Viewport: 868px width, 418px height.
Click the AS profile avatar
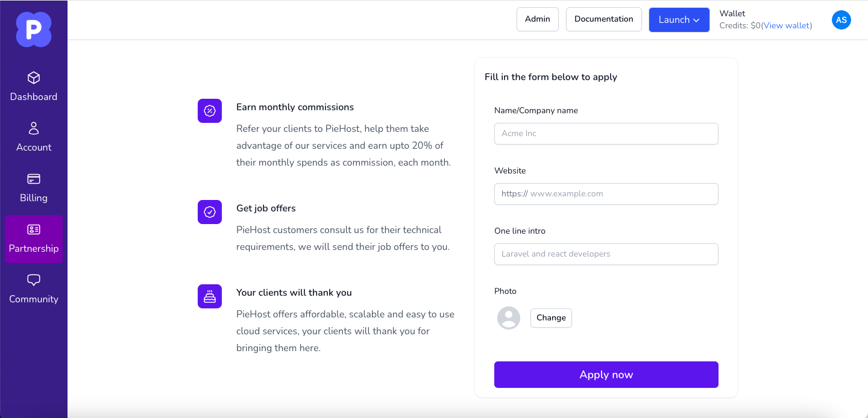(841, 20)
